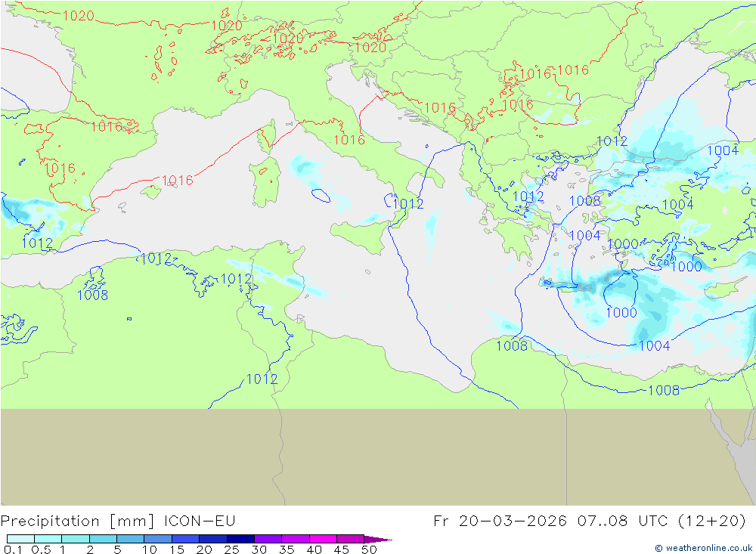Click the legend scale value "40"
Viewport: 756px width, 554px height.
coord(314,549)
